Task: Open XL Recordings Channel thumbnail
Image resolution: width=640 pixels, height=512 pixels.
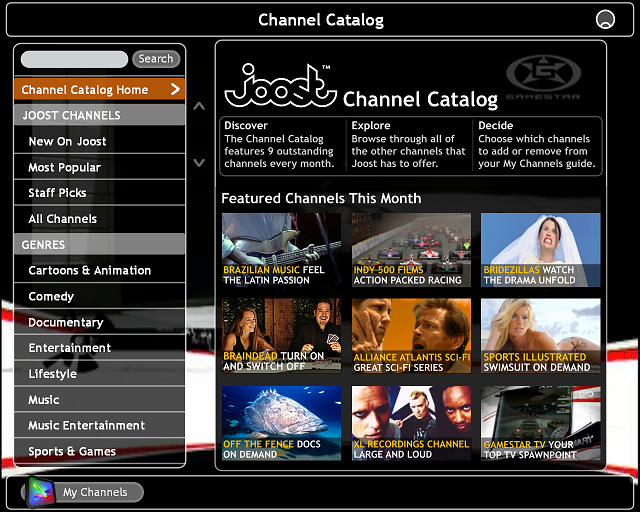Action: click(x=411, y=423)
